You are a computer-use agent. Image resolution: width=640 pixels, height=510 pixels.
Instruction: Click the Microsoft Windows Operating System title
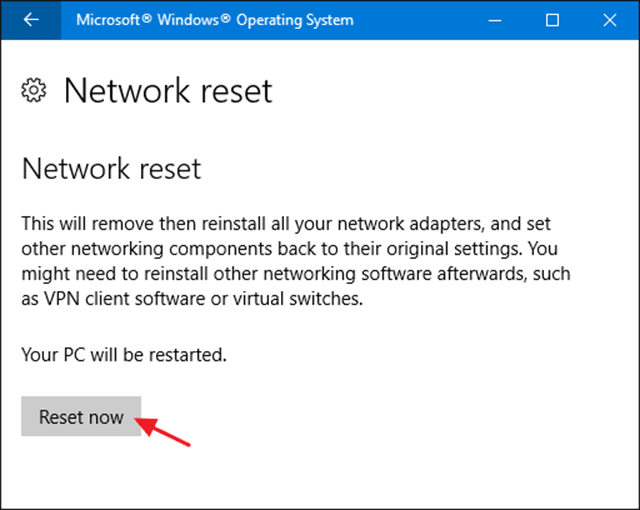(215, 20)
